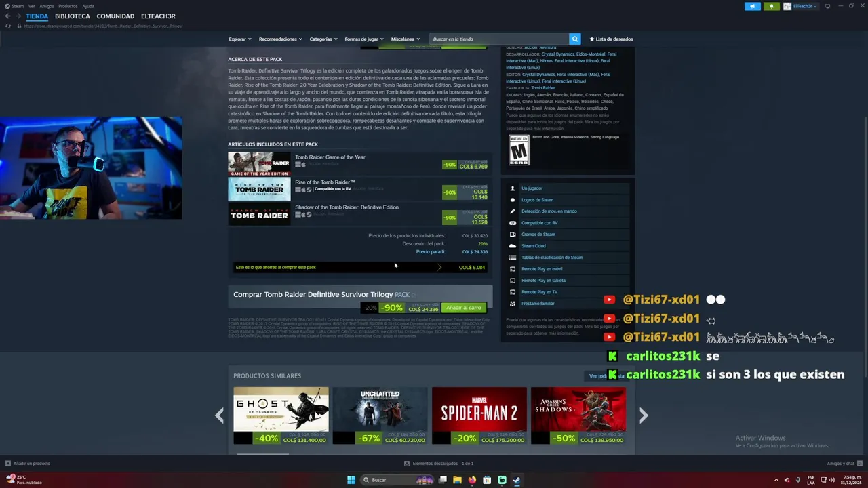
Task: Open the Amigos menu
Action: (x=47, y=6)
